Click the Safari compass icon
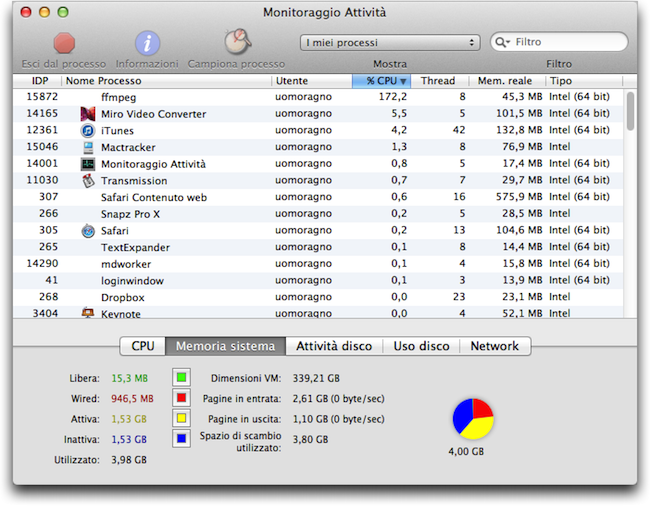Viewport: 650px width, 506px height. pyautogui.click(x=87, y=231)
